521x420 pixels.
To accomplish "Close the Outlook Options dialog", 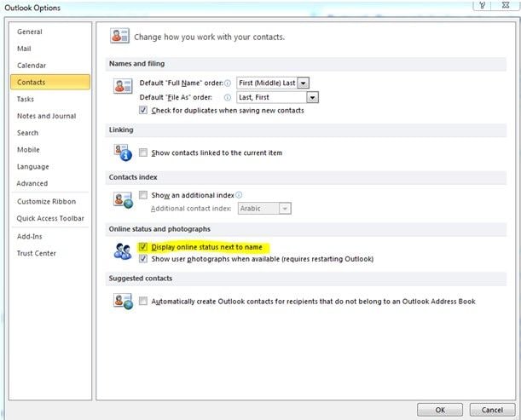I will [x=506, y=5].
